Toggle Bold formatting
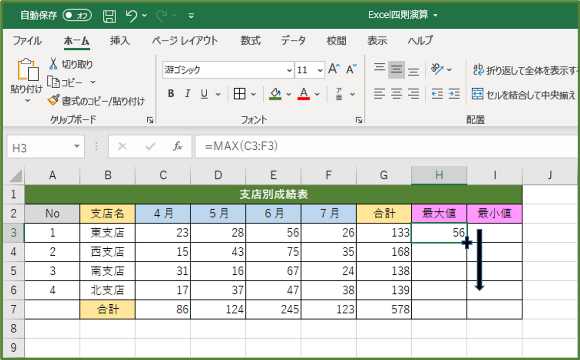This screenshot has width=580, height=360. [171, 94]
